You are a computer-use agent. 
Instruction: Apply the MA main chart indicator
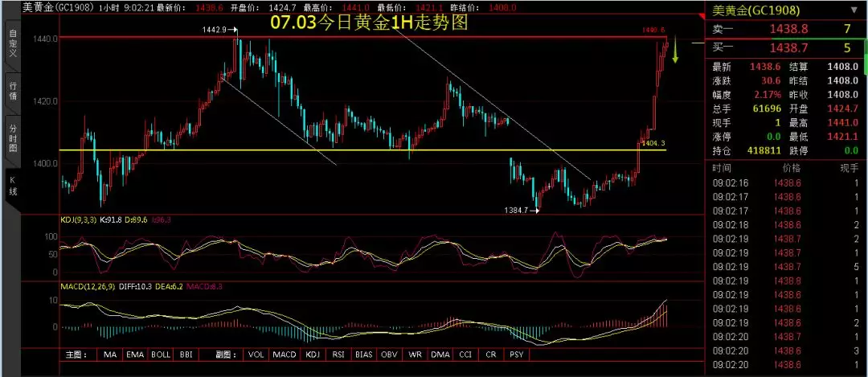(x=109, y=354)
